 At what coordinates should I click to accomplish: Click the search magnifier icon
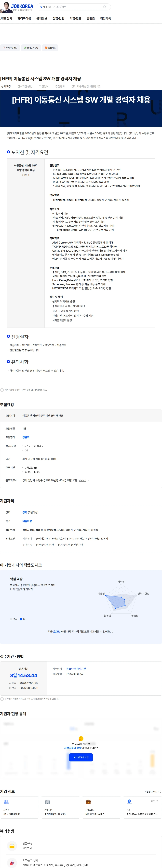tap(105, 7)
